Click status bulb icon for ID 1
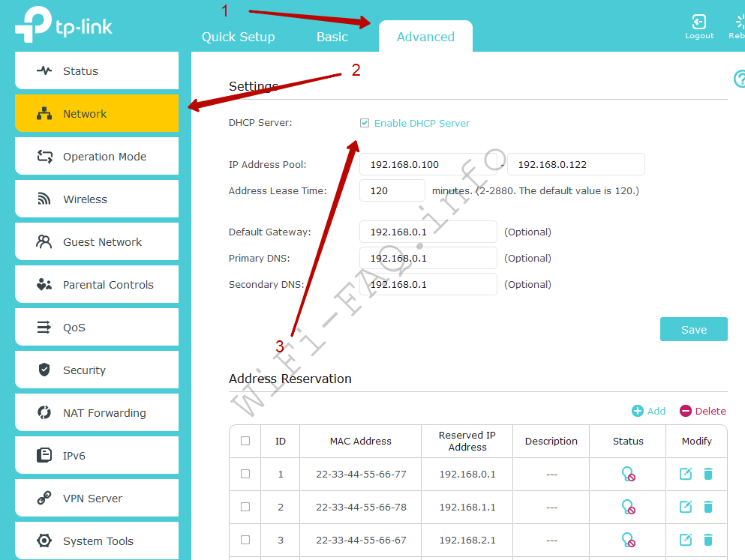745x560 pixels. click(x=628, y=474)
